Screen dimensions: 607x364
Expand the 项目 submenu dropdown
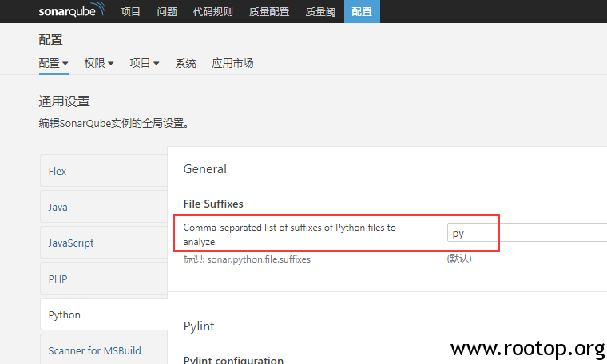point(145,63)
